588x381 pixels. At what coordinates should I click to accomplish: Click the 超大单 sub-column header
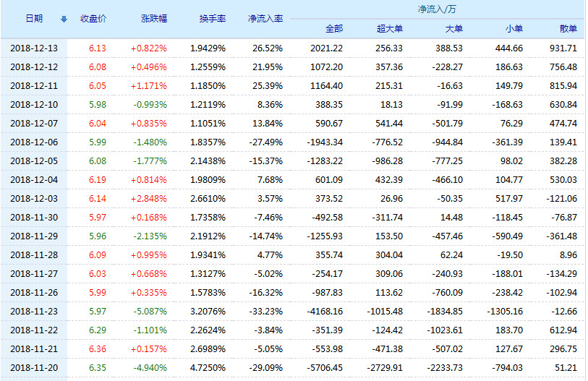tap(390, 29)
